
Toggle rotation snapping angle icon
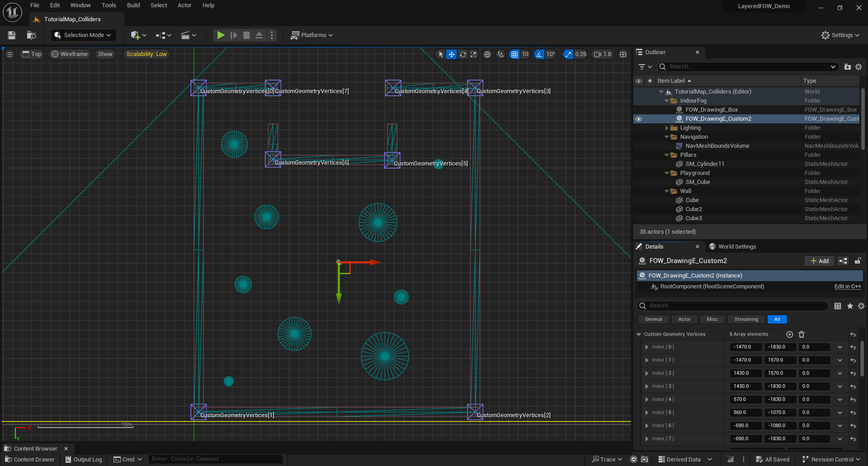coord(539,54)
